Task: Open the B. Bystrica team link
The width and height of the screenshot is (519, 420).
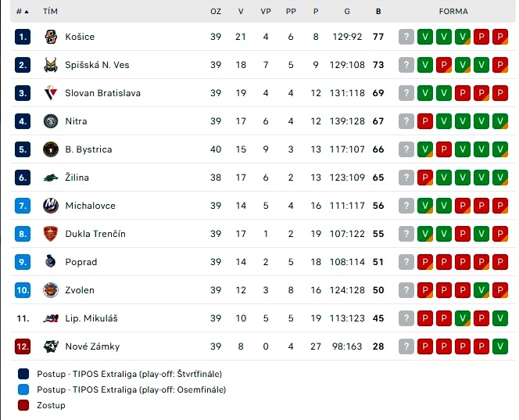Action: tap(88, 149)
